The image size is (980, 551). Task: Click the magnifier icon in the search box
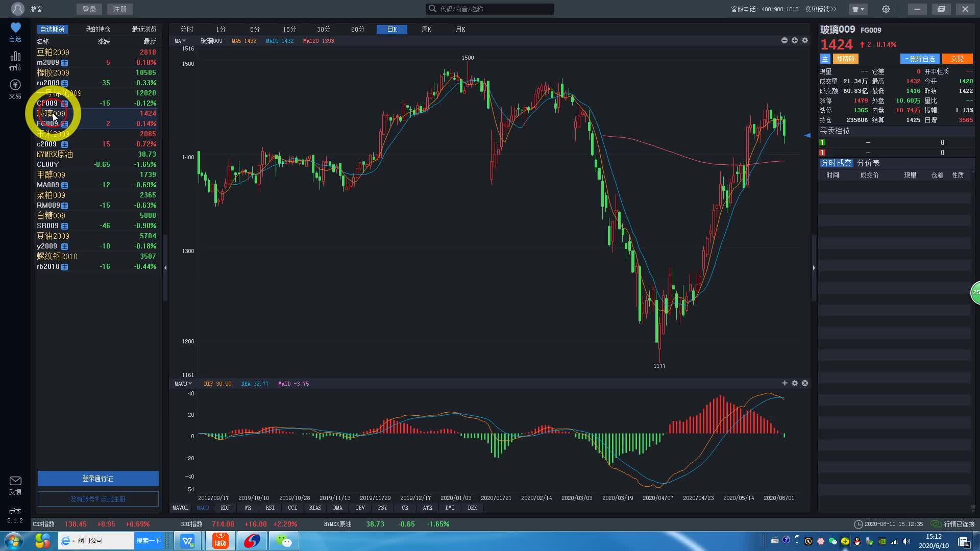tap(432, 9)
